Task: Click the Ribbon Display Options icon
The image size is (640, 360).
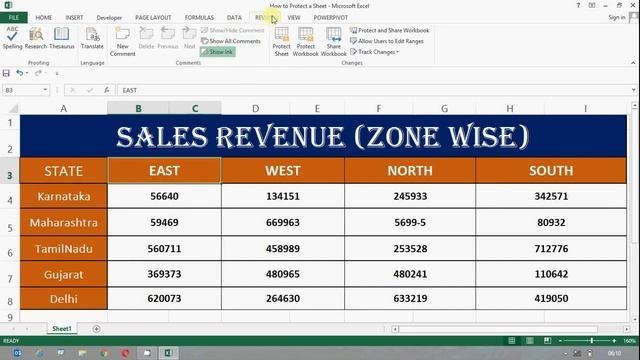Action: pyautogui.click(x=592, y=6)
